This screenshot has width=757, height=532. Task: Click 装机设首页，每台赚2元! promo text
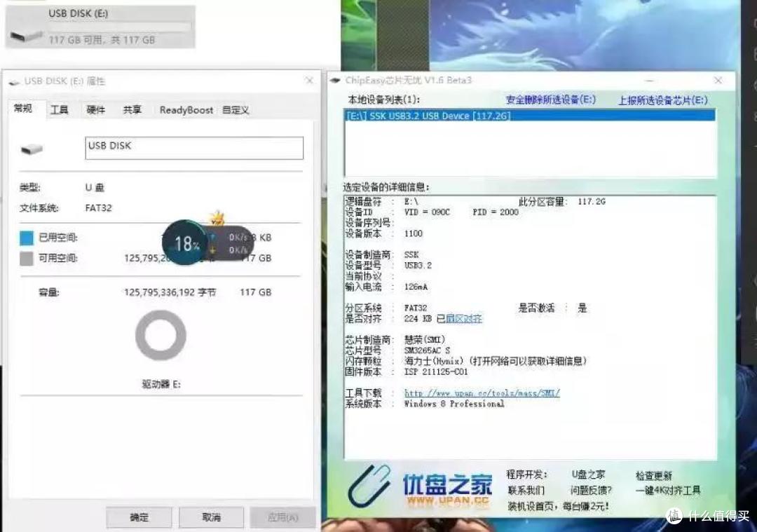pyautogui.click(x=558, y=506)
